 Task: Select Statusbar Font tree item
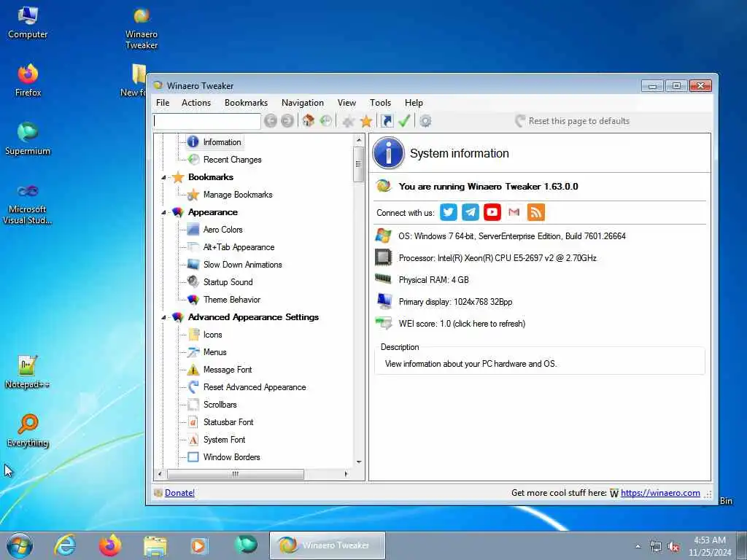(228, 422)
